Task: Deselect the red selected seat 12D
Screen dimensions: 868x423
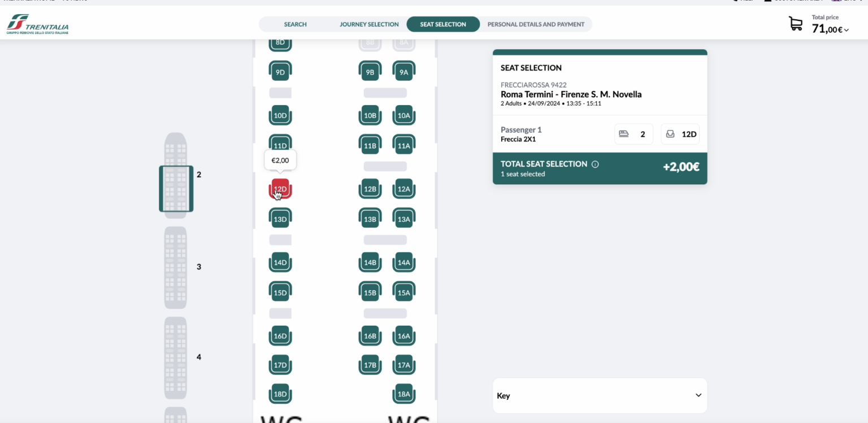Action: click(x=280, y=189)
